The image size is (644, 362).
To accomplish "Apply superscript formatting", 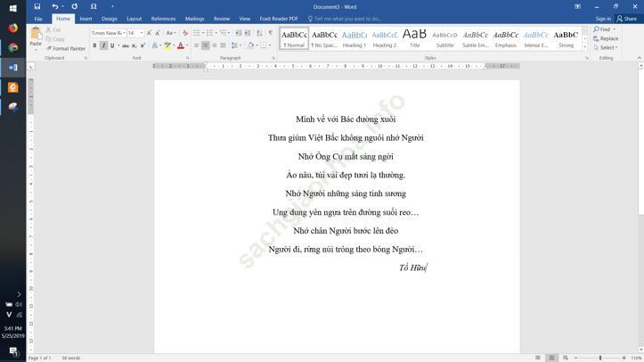I will click(x=143, y=45).
